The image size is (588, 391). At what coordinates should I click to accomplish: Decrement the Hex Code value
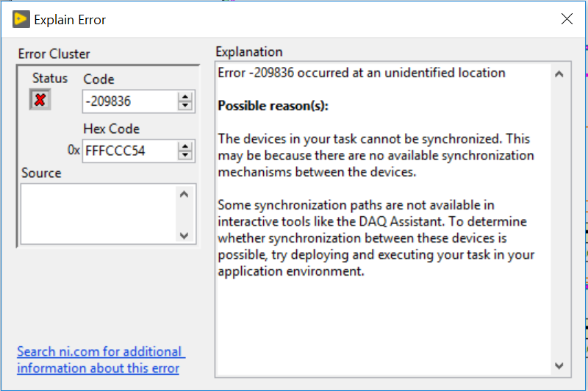[x=185, y=155]
